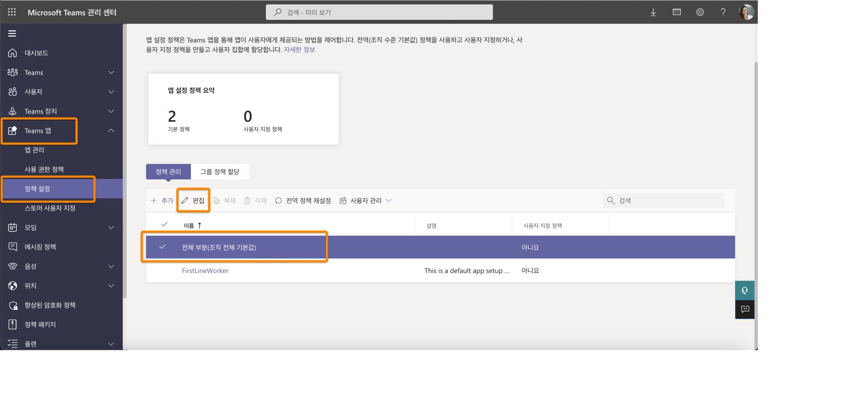Open help question mark icon

(723, 12)
